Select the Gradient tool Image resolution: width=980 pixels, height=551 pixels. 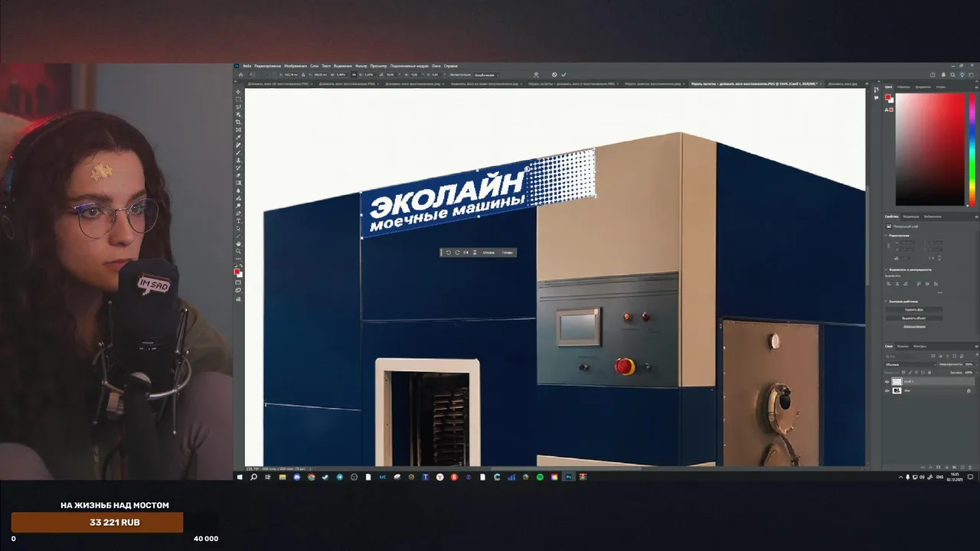238,183
